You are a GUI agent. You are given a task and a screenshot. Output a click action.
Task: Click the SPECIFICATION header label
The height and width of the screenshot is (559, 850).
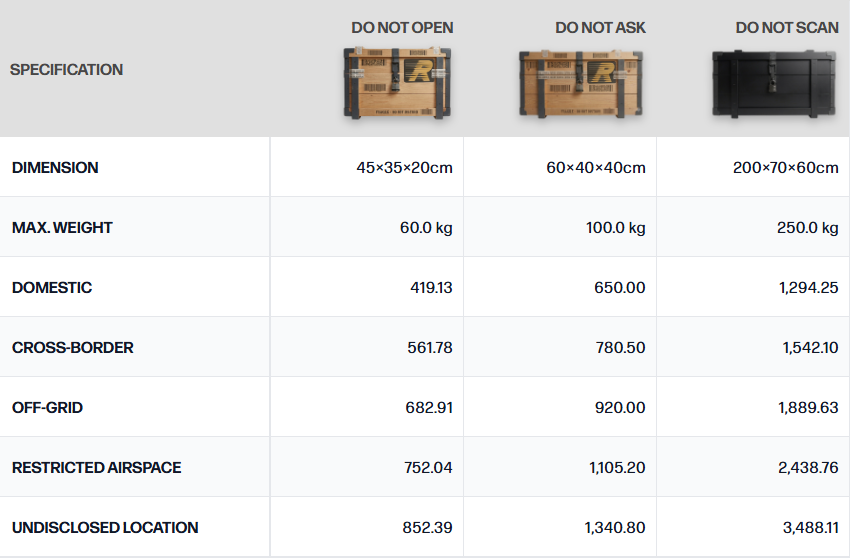(67, 69)
